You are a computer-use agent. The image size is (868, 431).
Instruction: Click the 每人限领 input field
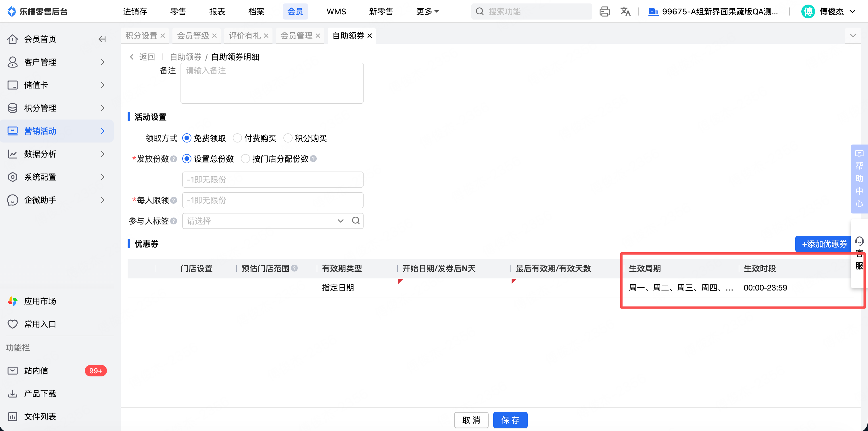point(272,201)
